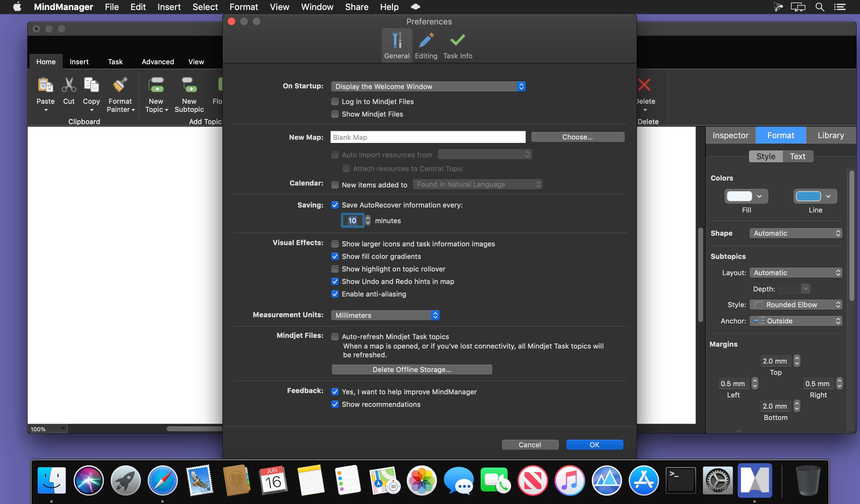This screenshot has height=504, width=860.
Task: Open zoom 100% dropdown in status bar
Action: (x=47, y=429)
